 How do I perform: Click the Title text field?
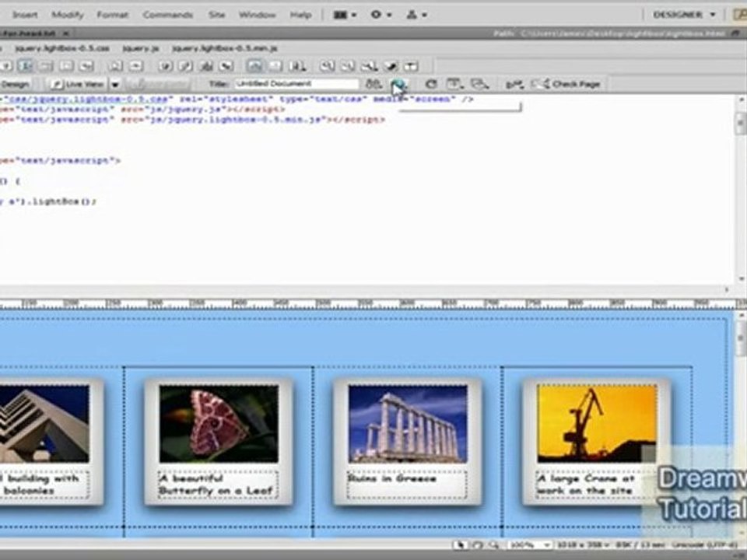[296, 84]
